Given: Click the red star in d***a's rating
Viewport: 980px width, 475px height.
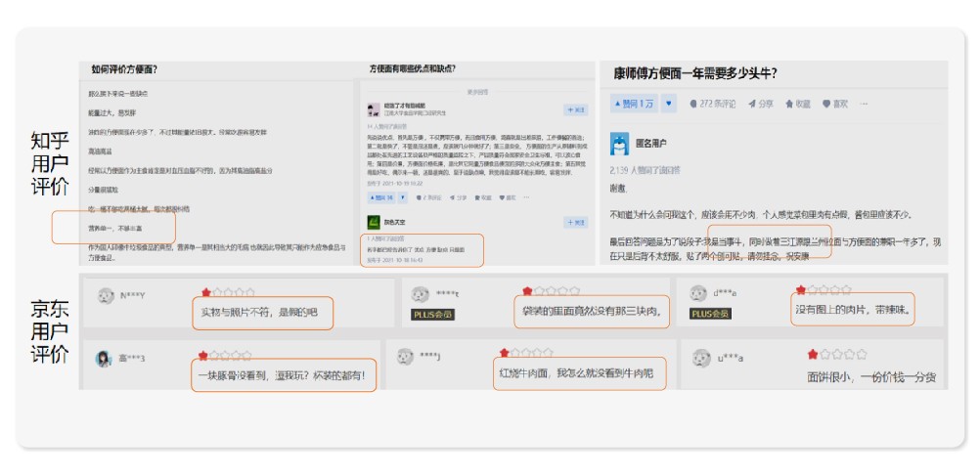Looking at the screenshot, I should 800,290.
